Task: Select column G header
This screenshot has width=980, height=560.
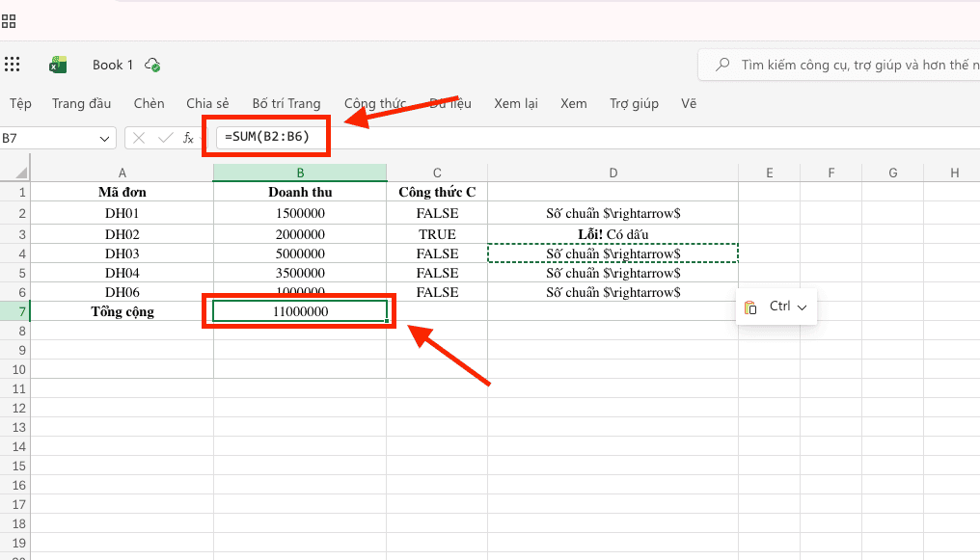Action: 893,173
